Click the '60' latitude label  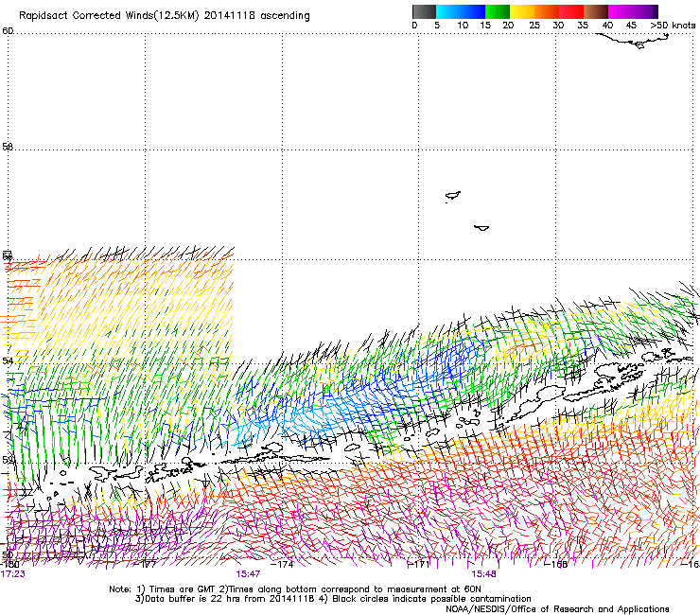[8, 31]
